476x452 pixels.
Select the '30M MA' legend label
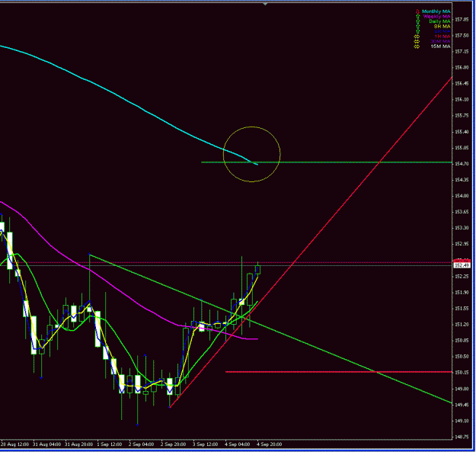pyautogui.click(x=440, y=41)
